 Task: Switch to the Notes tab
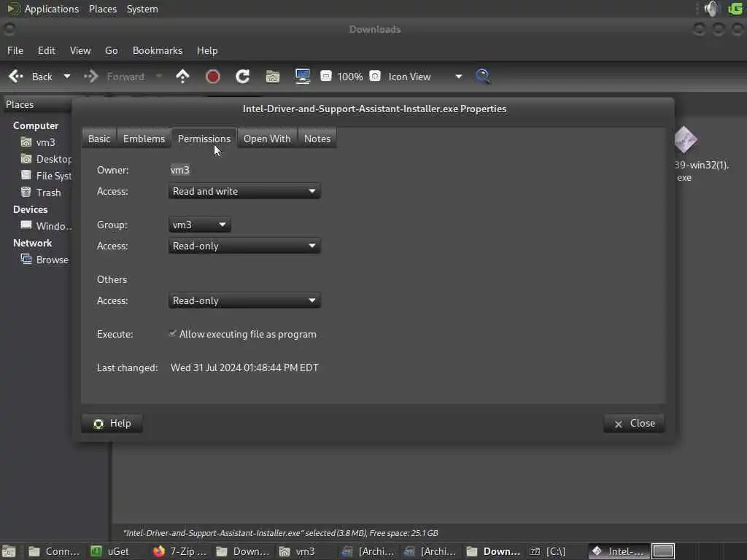(317, 139)
